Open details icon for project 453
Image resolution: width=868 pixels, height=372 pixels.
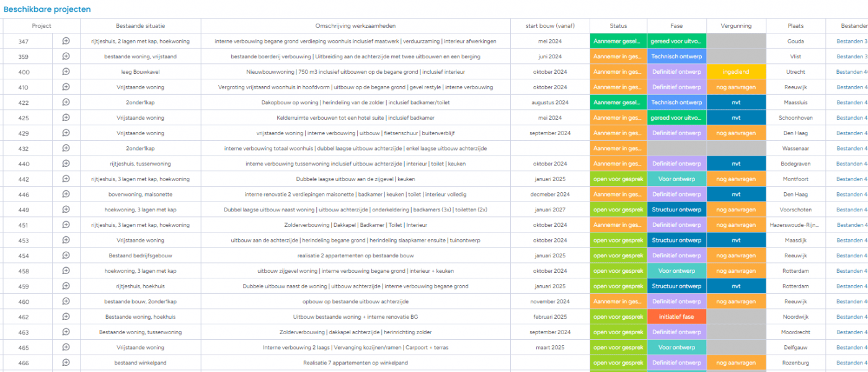(x=66, y=240)
